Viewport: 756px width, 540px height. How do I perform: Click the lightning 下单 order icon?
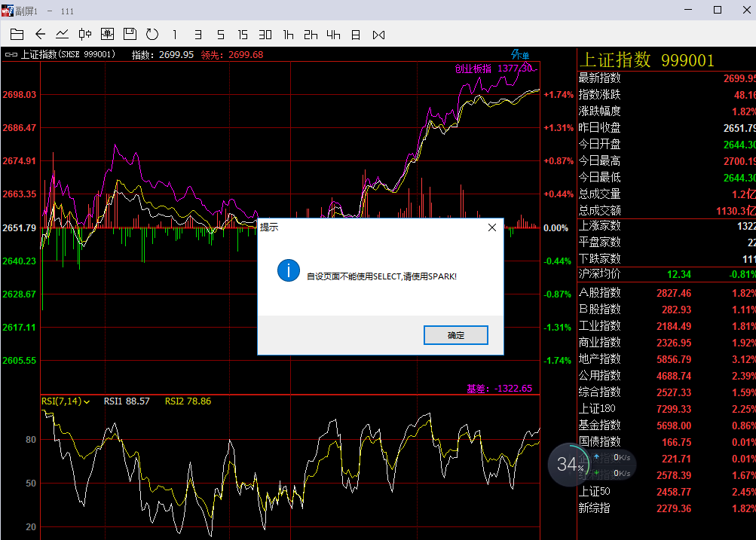coord(520,55)
